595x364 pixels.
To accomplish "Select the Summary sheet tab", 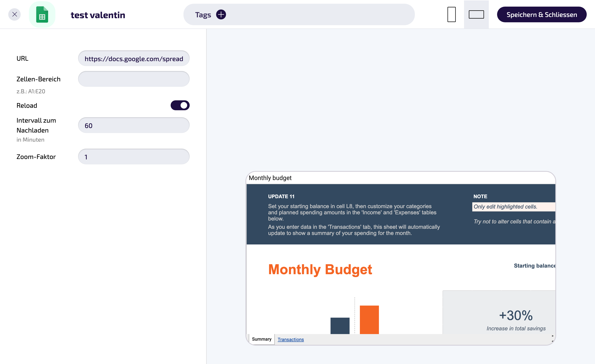I will [x=262, y=339].
